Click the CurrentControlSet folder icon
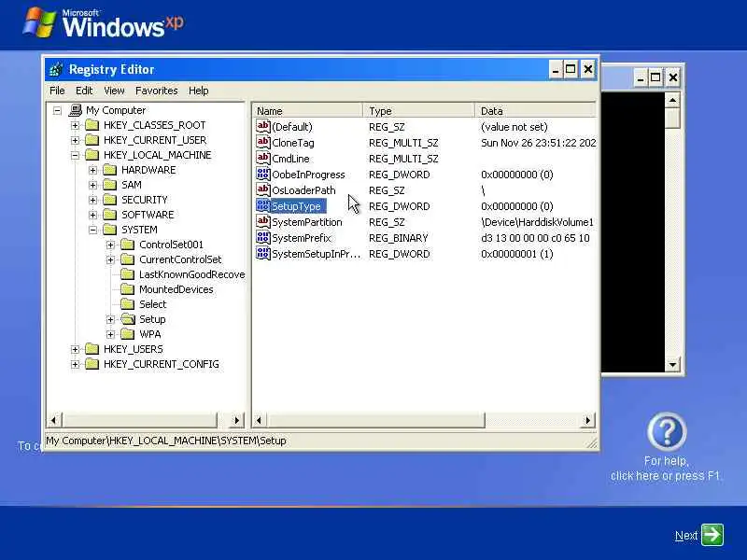The image size is (747, 560). point(128,259)
